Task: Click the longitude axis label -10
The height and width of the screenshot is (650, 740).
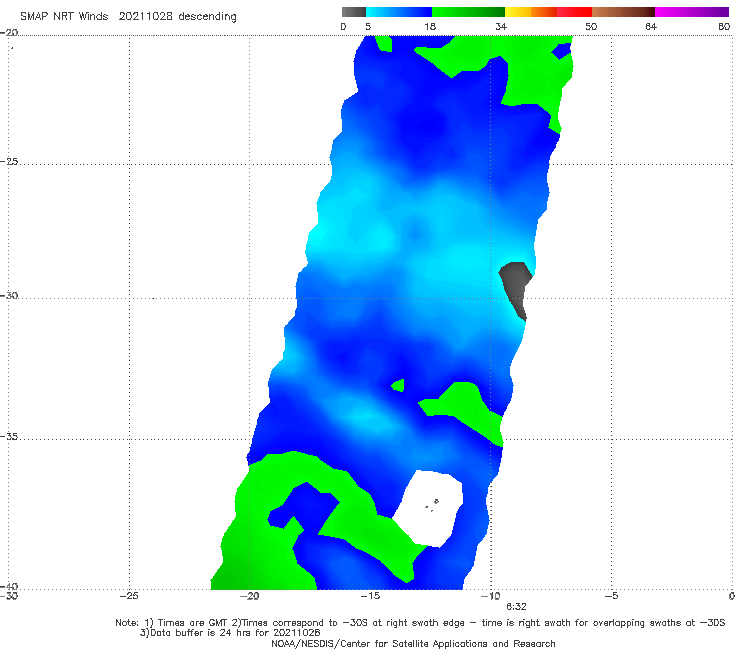Action: click(x=490, y=596)
